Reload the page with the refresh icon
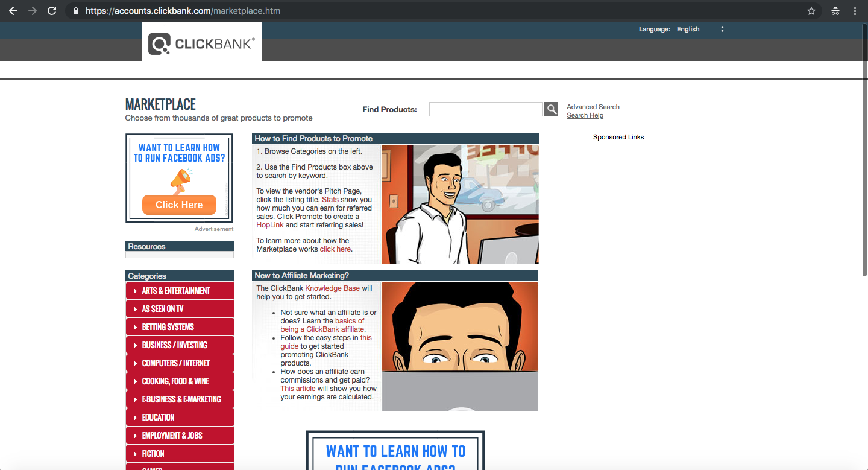Viewport: 868px width, 470px height. point(52,11)
